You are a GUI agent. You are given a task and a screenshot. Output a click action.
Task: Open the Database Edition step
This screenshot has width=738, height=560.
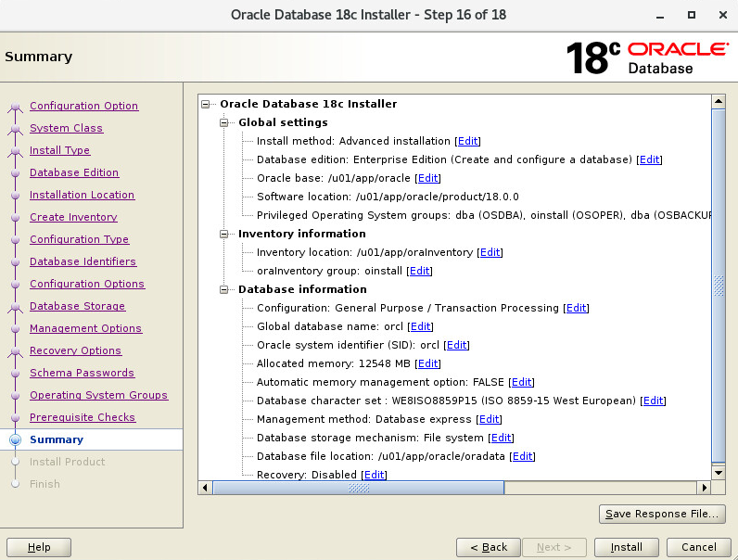(74, 172)
